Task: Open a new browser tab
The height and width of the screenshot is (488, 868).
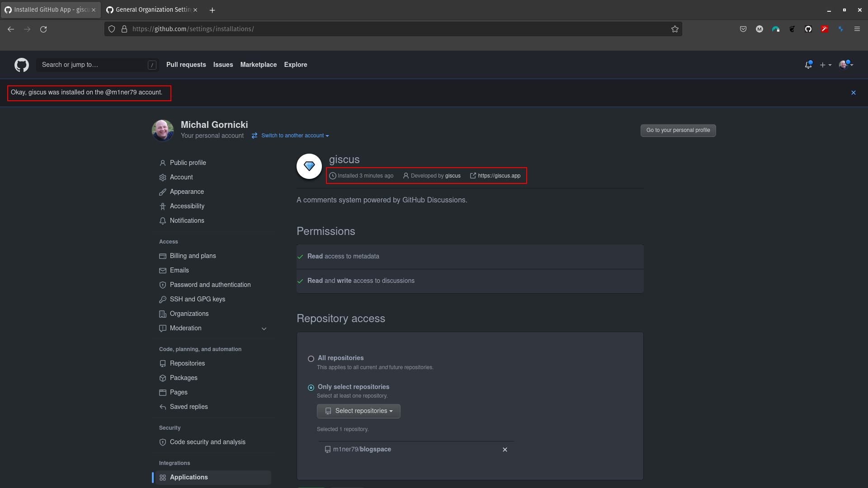Action: (x=212, y=10)
